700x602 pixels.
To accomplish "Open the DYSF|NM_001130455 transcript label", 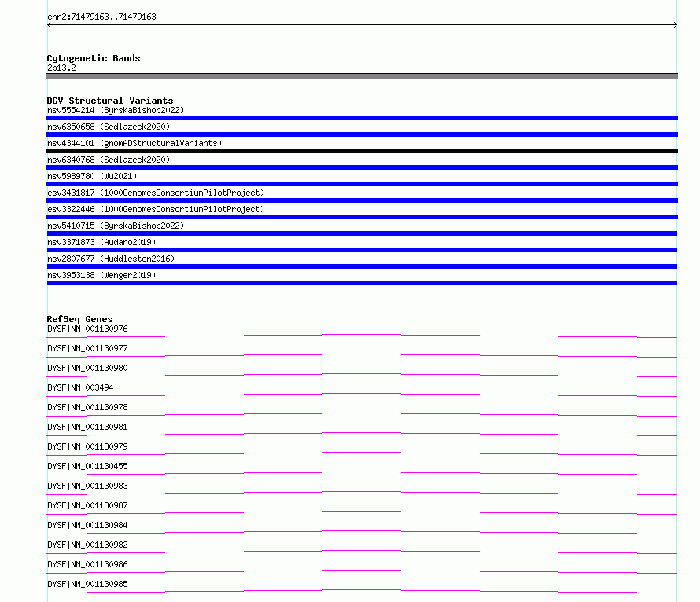I will pyautogui.click(x=87, y=466).
